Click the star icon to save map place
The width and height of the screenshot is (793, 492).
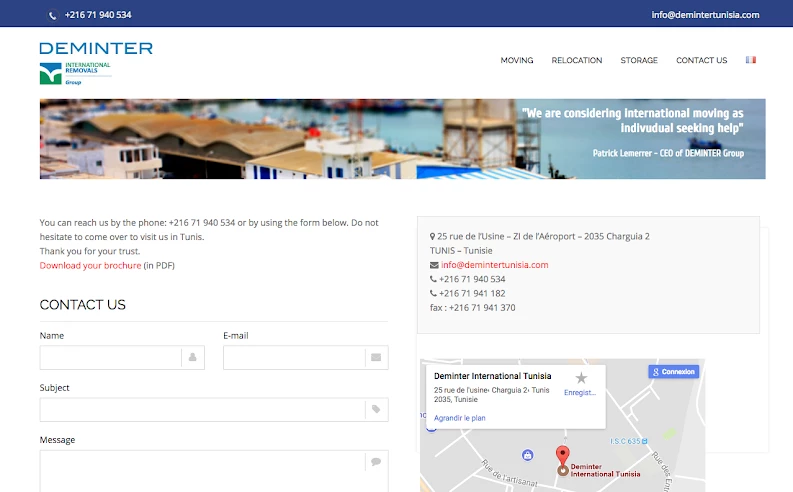pos(581,378)
